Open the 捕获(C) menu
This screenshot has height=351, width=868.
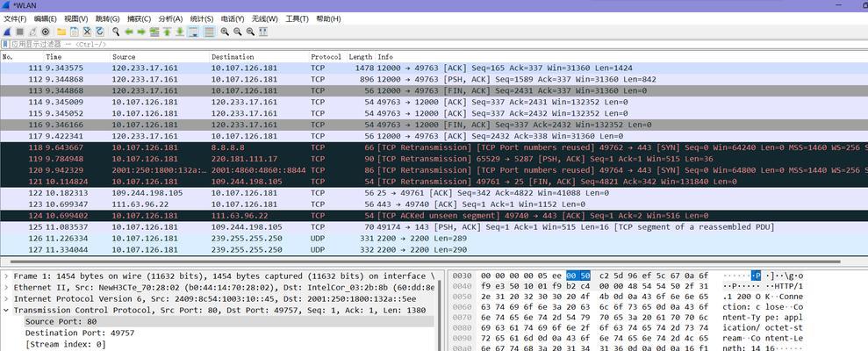pyautogui.click(x=139, y=18)
